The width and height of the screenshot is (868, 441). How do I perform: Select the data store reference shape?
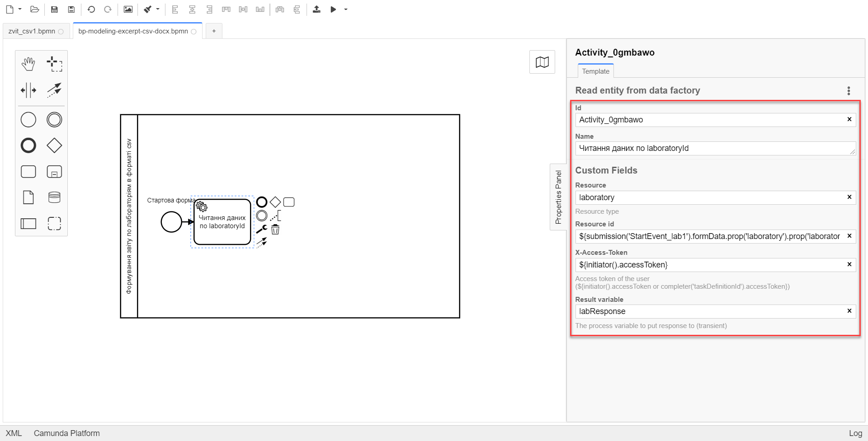point(54,197)
